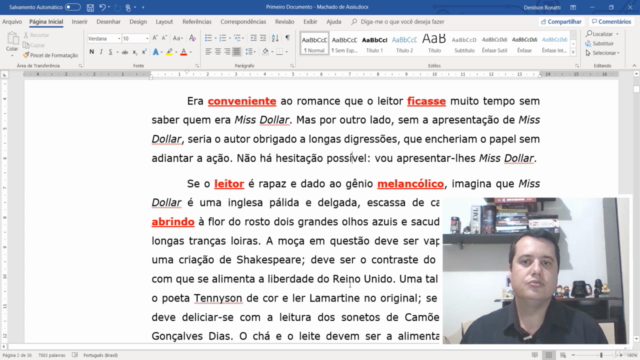Viewport: 640px width, 360px height.
Task: Switch to the Inserir tab
Action: pos(80,22)
